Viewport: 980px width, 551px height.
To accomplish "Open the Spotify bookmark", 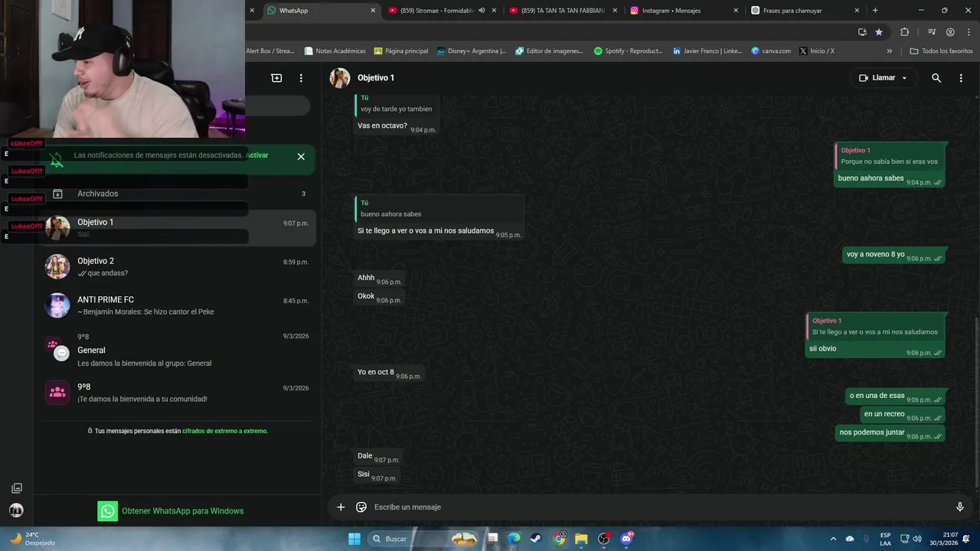I will click(x=628, y=51).
